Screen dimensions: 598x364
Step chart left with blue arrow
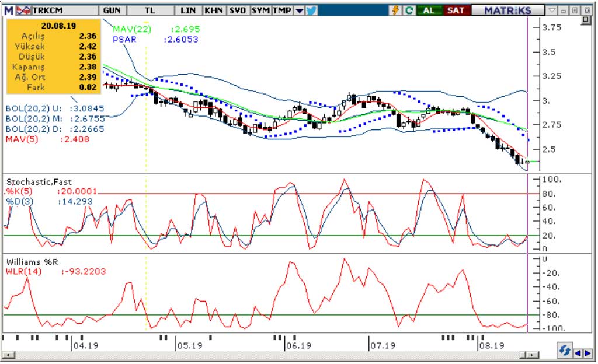[578, 353]
